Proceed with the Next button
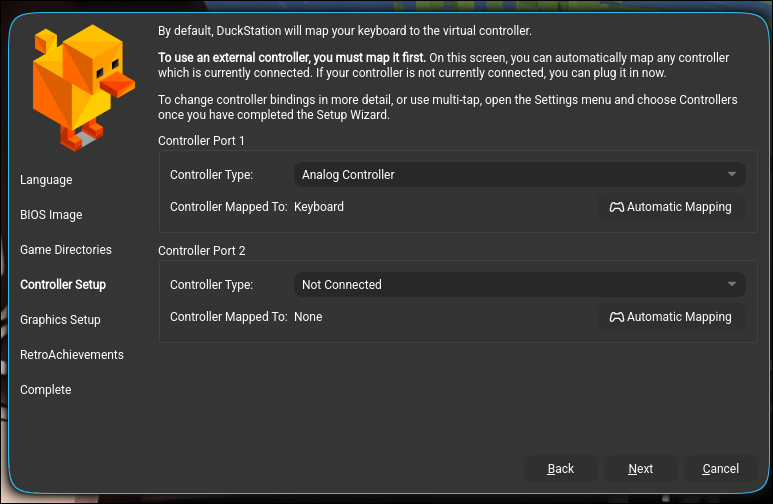Image resolution: width=773 pixels, height=504 pixels. tap(640, 468)
